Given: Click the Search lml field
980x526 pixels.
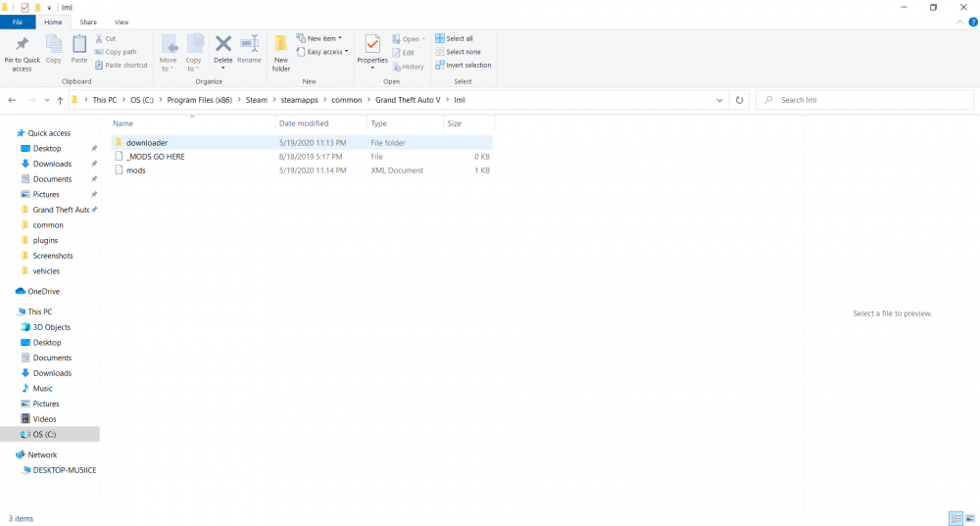Looking at the screenshot, I should tap(865, 100).
